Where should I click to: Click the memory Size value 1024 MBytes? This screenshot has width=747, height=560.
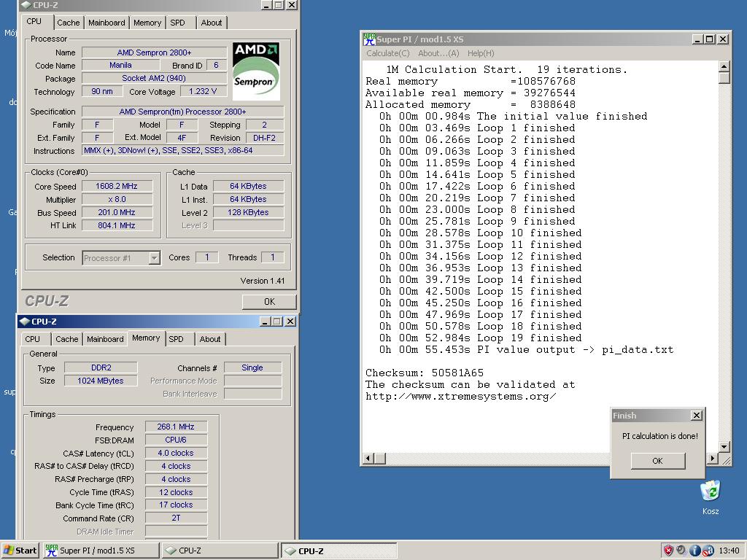[x=101, y=381]
